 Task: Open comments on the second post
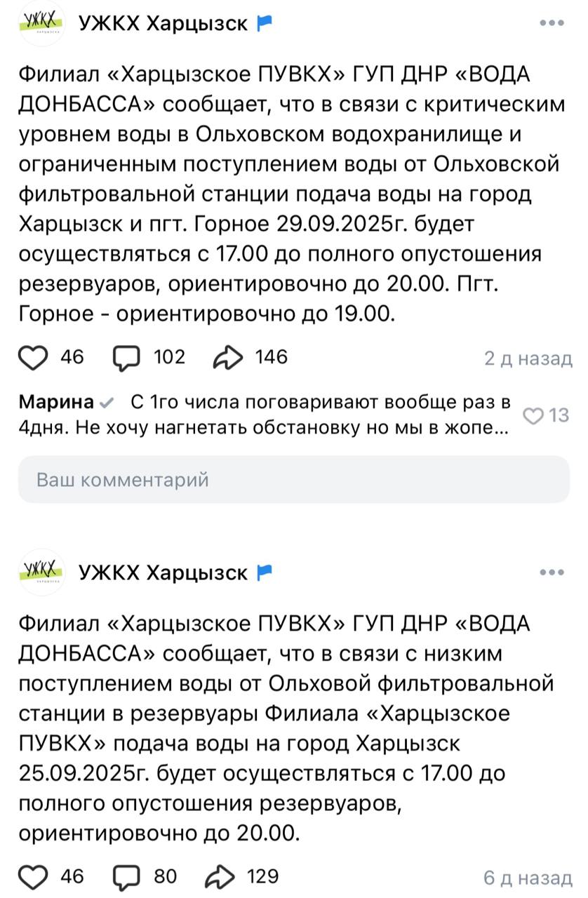point(126,877)
